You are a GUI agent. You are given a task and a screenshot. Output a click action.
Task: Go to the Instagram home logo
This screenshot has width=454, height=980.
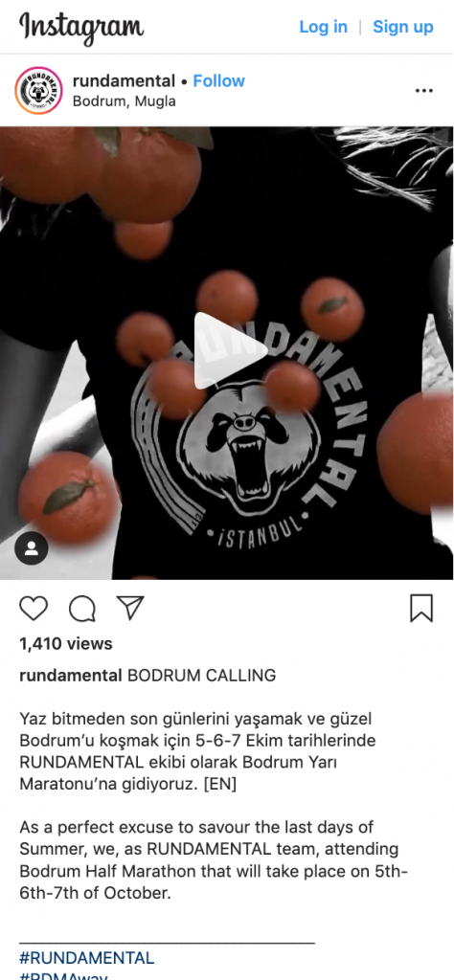point(81,28)
